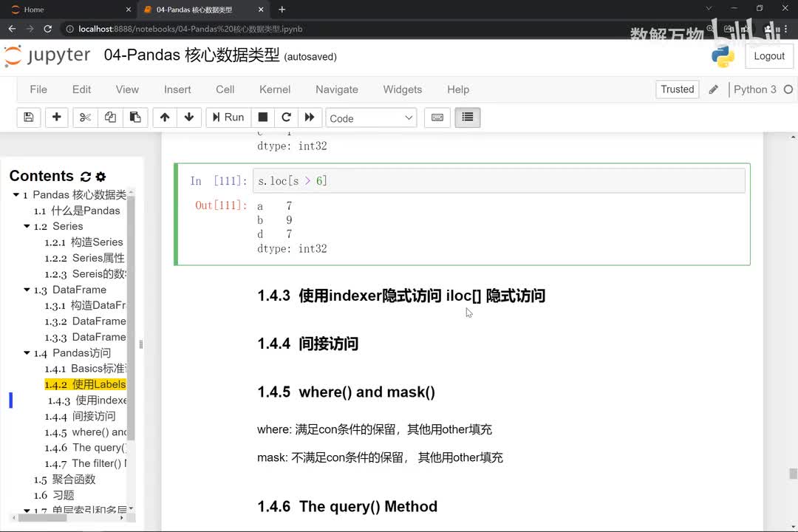The width and height of the screenshot is (798, 532).
Task: Select the 1.4.5 where() and mask() heading
Action: 346,392
